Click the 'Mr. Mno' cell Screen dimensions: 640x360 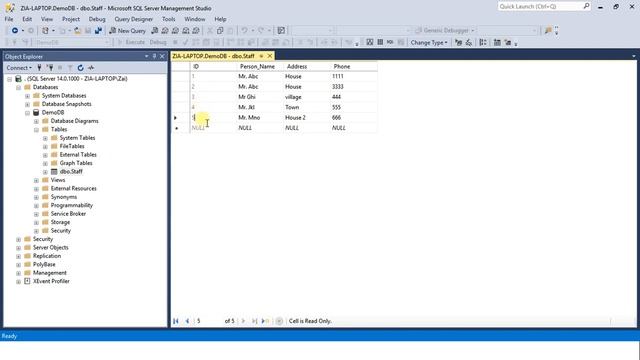(x=260, y=118)
